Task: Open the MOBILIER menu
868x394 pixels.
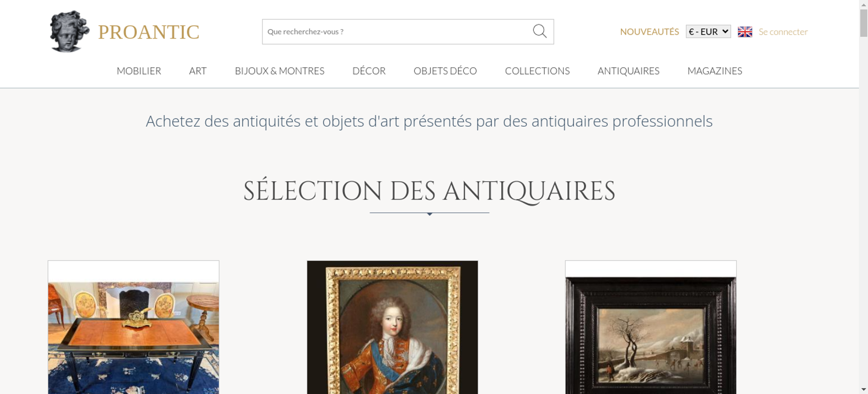Action: pos(139,71)
